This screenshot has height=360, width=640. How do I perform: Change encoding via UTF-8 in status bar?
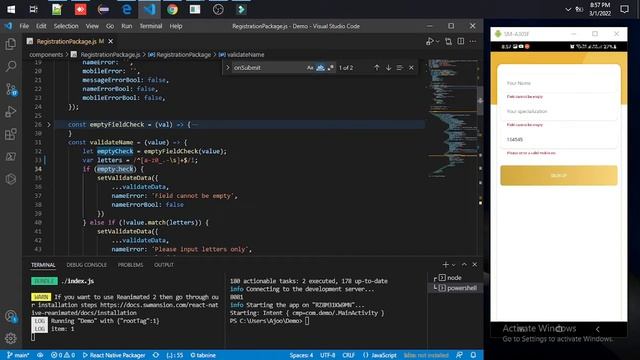pyautogui.click(x=328, y=355)
